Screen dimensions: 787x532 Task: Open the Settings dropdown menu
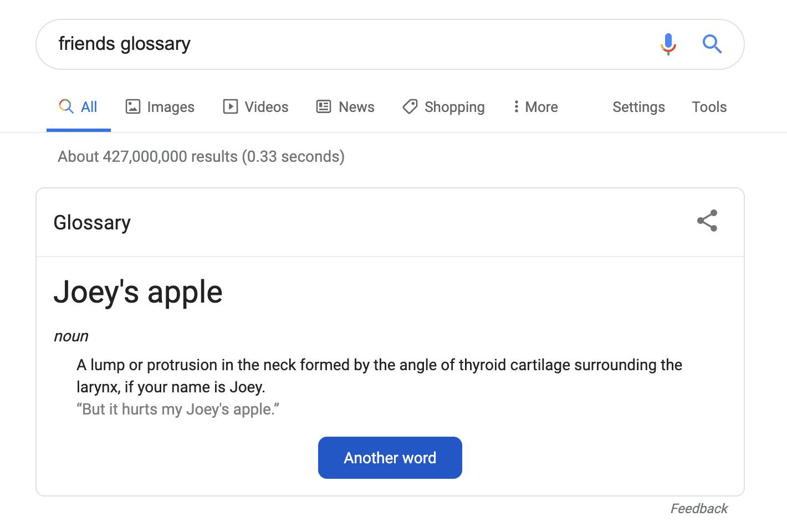pyautogui.click(x=638, y=107)
